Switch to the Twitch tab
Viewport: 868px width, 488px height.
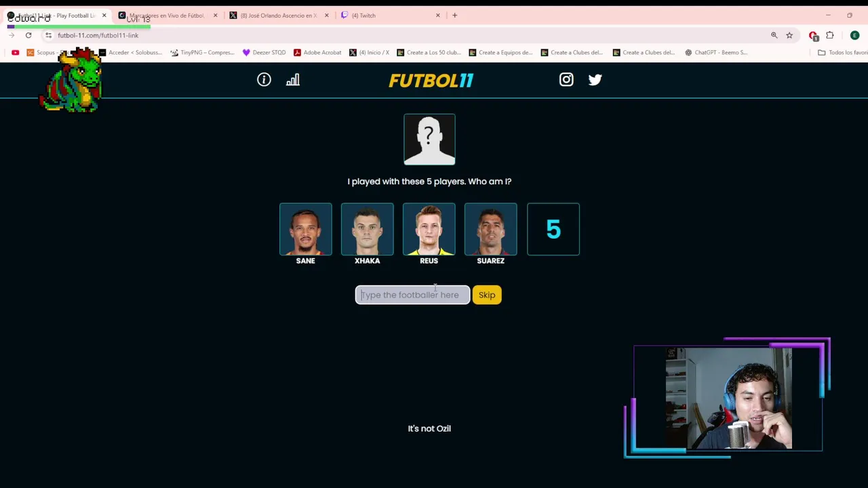point(389,15)
